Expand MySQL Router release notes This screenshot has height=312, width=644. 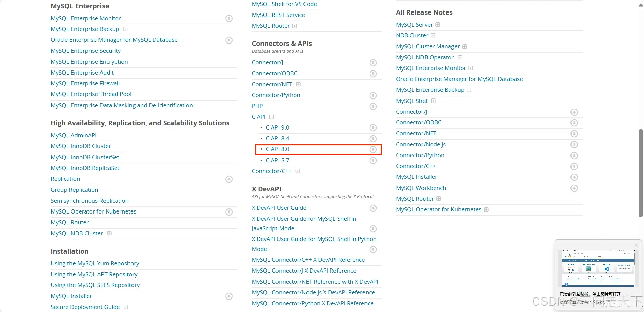click(x=439, y=199)
